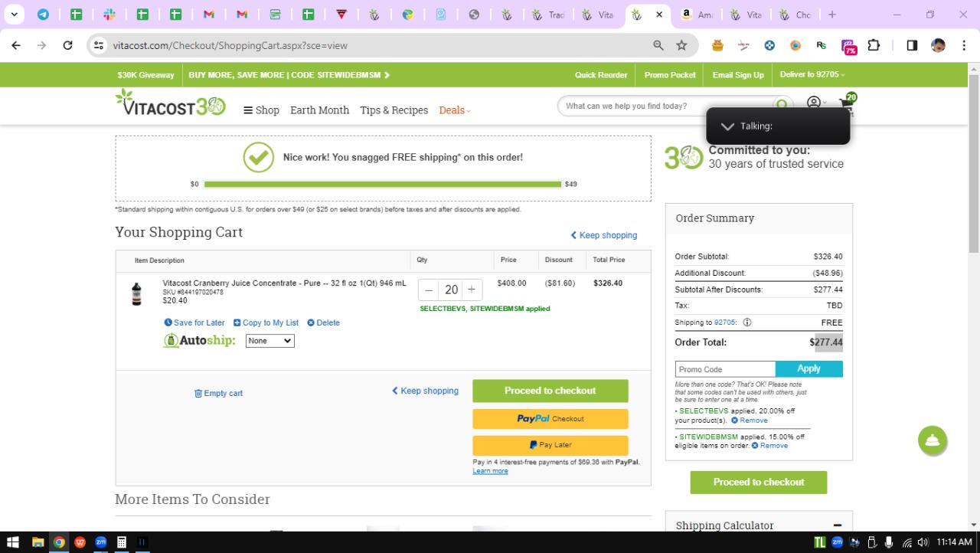Click the Vitacost logo
980x553 pixels.
[170, 103]
